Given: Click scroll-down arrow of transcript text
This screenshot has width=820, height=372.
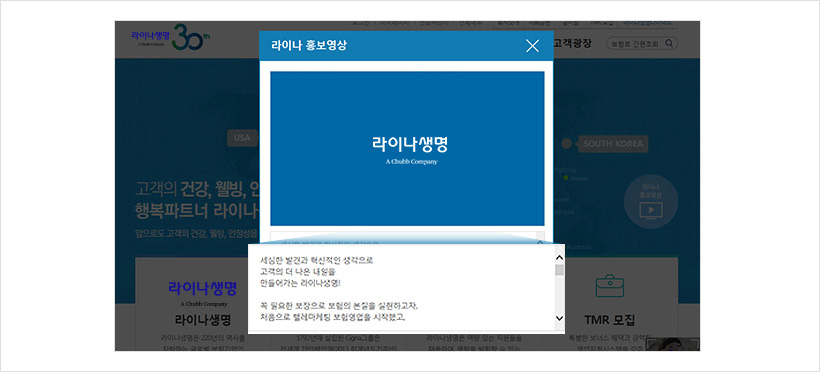Looking at the screenshot, I should tap(559, 318).
